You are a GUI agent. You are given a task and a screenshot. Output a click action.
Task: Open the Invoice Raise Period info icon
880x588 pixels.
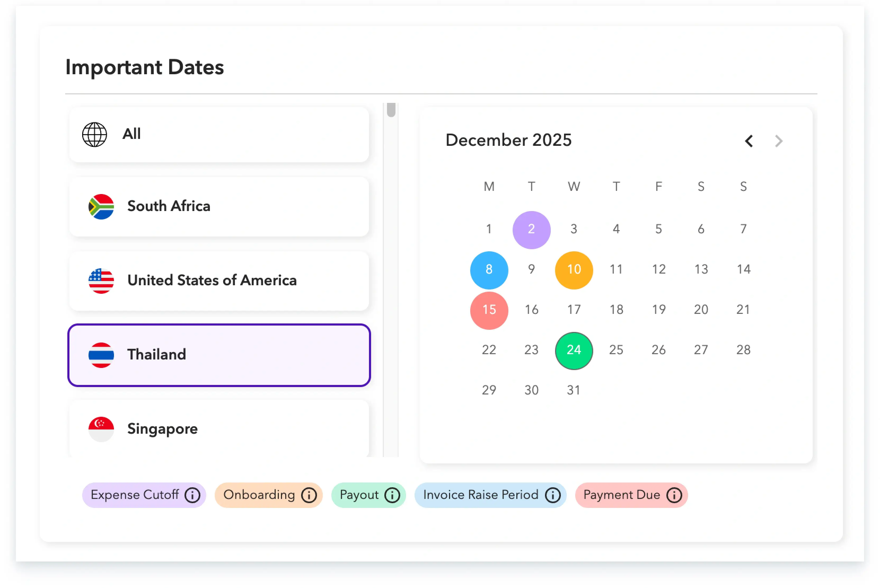(552, 495)
